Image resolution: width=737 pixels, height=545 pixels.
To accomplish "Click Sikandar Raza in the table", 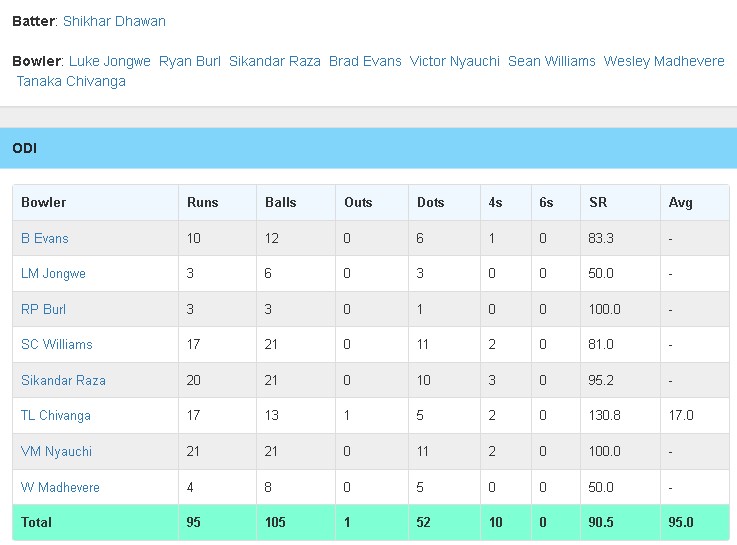I will (x=63, y=380).
